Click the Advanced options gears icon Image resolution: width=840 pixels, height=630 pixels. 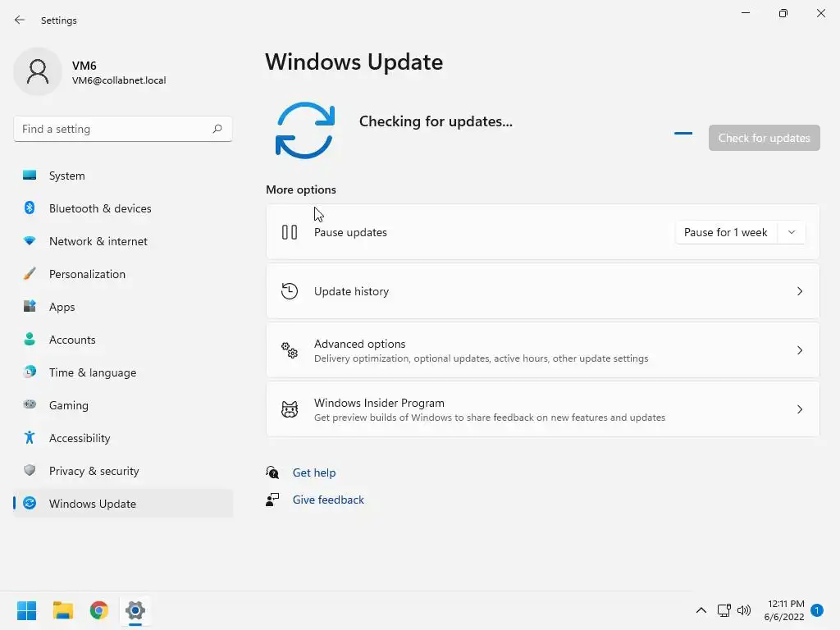pyautogui.click(x=290, y=350)
